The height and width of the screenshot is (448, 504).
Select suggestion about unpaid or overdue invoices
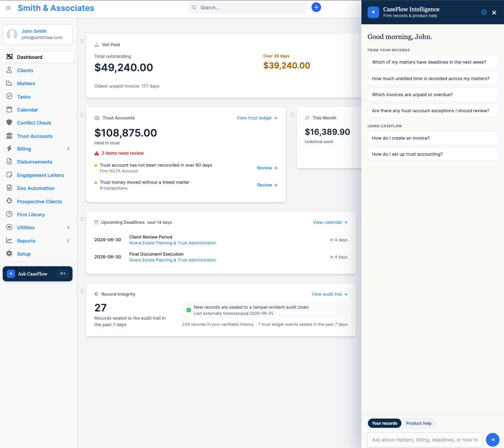(x=433, y=94)
